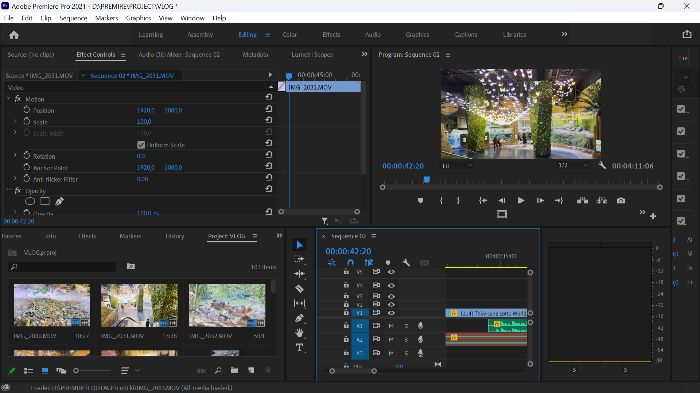Toggle Snap magnet in the timeline
The height and width of the screenshot is (393, 700).
pos(350,263)
